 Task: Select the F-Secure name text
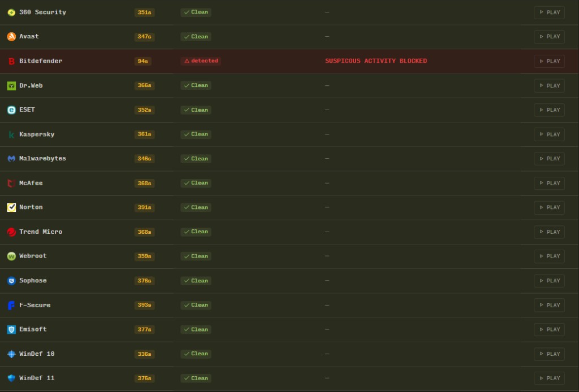[x=34, y=305]
